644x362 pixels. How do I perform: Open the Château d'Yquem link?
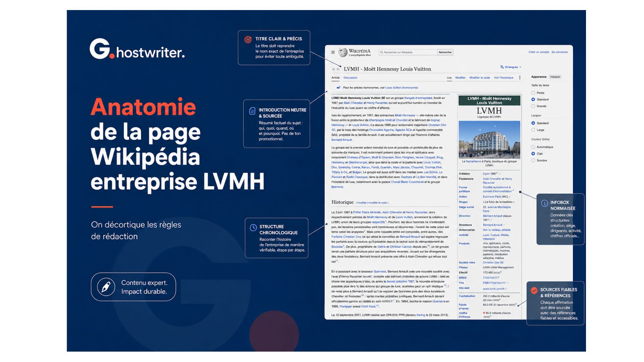click(358, 158)
